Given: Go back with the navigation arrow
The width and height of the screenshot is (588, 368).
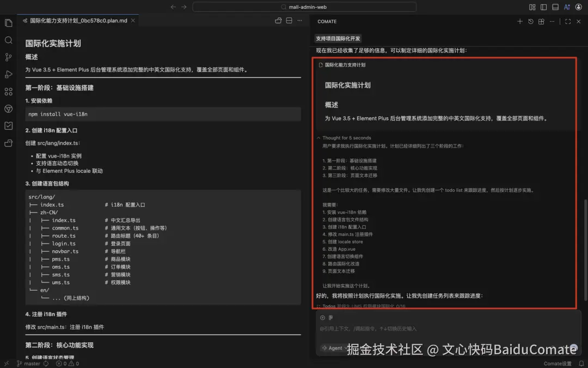Looking at the screenshot, I should click(x=173, y=7).
